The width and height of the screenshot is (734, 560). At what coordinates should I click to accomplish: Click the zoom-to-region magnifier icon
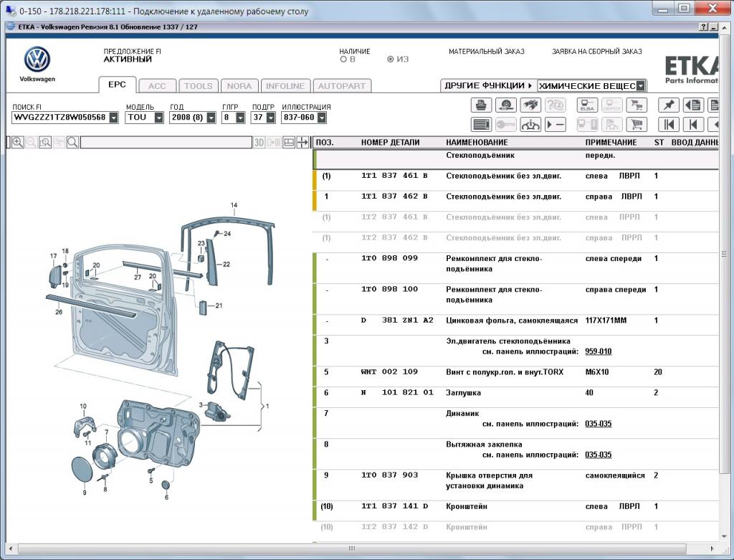click(45, 143)
